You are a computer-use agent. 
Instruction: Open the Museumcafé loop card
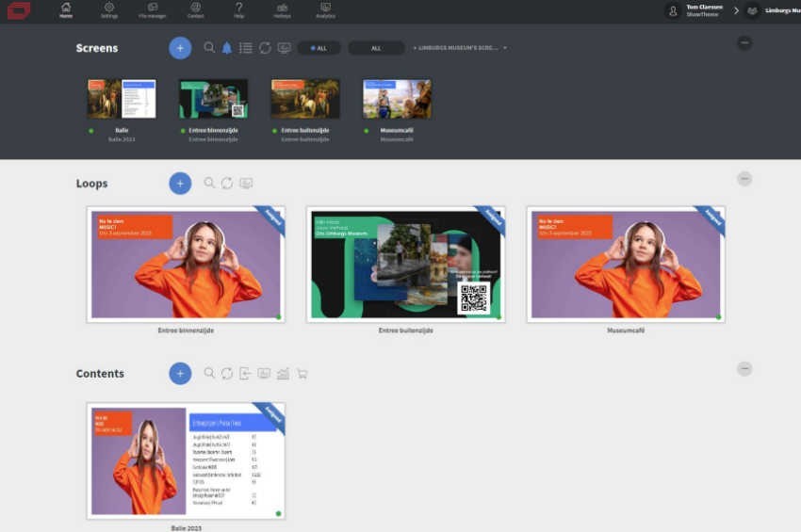[626, 265]
